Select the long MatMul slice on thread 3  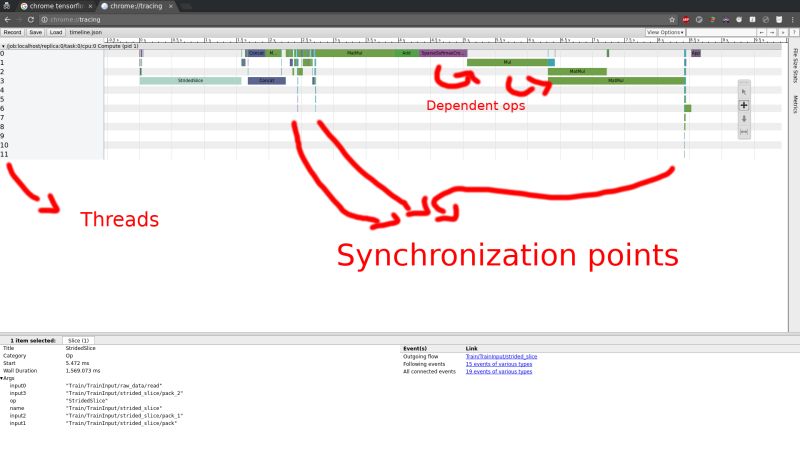coord(616,81)
